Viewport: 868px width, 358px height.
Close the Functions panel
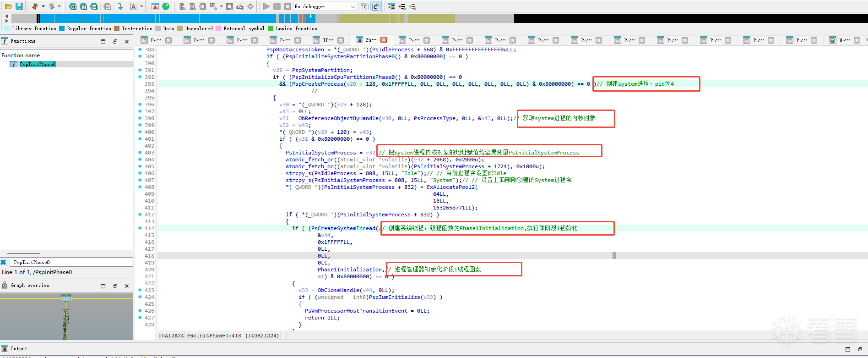[127, 41]
